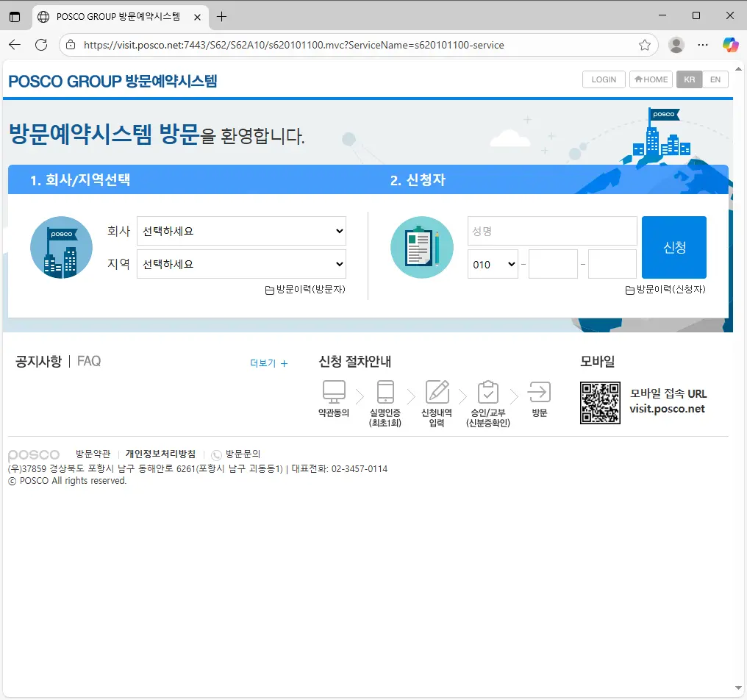Select the 공지사항 notices tab
The height and width of the screenshot is (700, 747).
(x=38, y=361)
